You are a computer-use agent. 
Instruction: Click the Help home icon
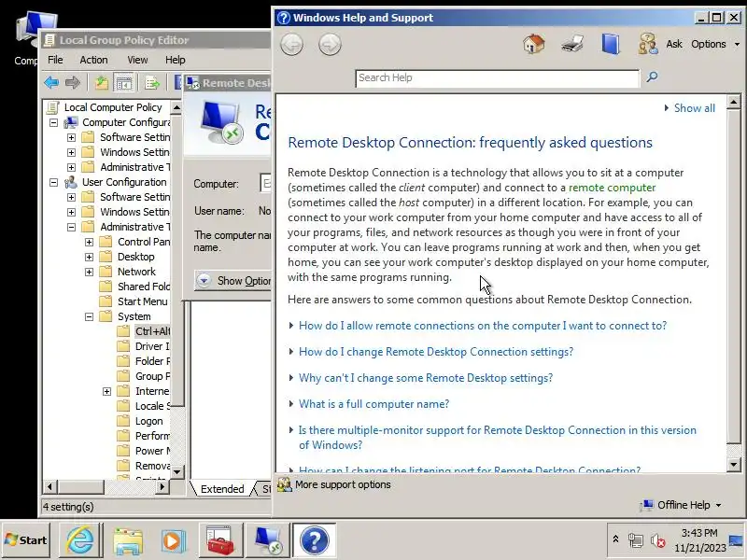click(533, 44)
